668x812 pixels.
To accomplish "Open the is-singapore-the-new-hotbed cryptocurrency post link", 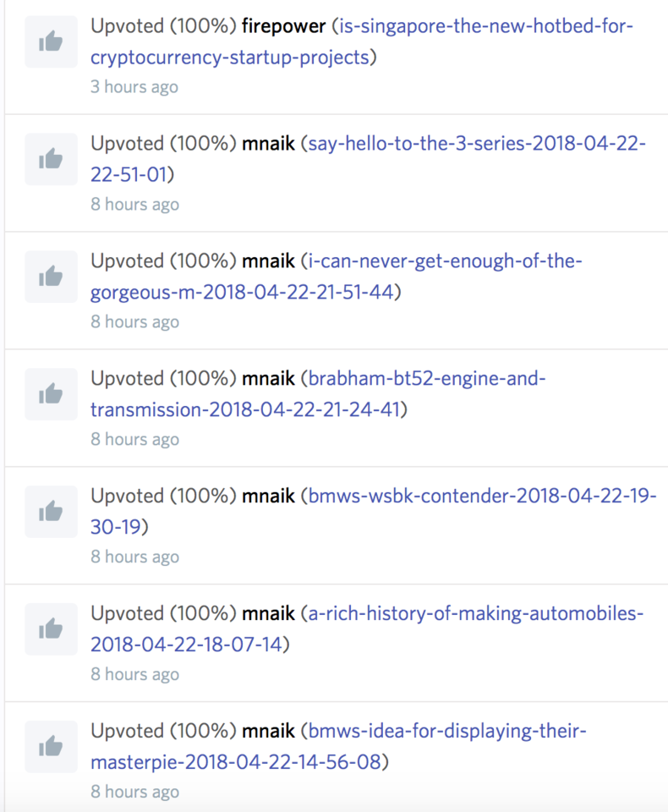I will coord(485,25).
